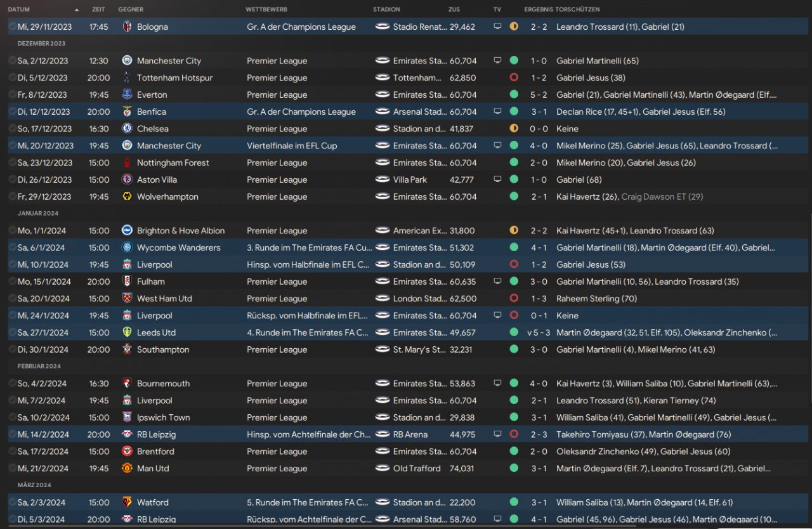Click the date Di, 26/12/2023

pyautogui.click(x=44, y=180)
